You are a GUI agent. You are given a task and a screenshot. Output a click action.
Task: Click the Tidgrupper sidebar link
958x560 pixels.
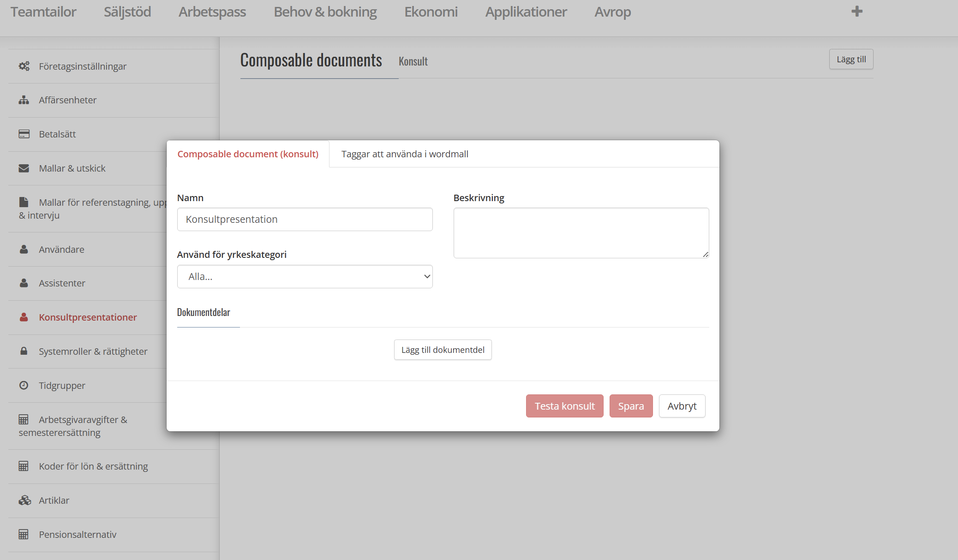click(x=62, y=386)
